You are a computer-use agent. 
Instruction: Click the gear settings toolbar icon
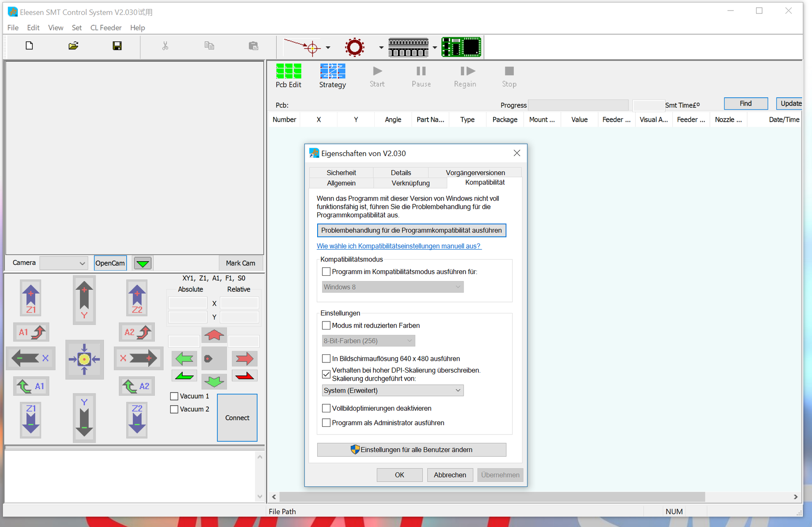click(x=355, y=47)
